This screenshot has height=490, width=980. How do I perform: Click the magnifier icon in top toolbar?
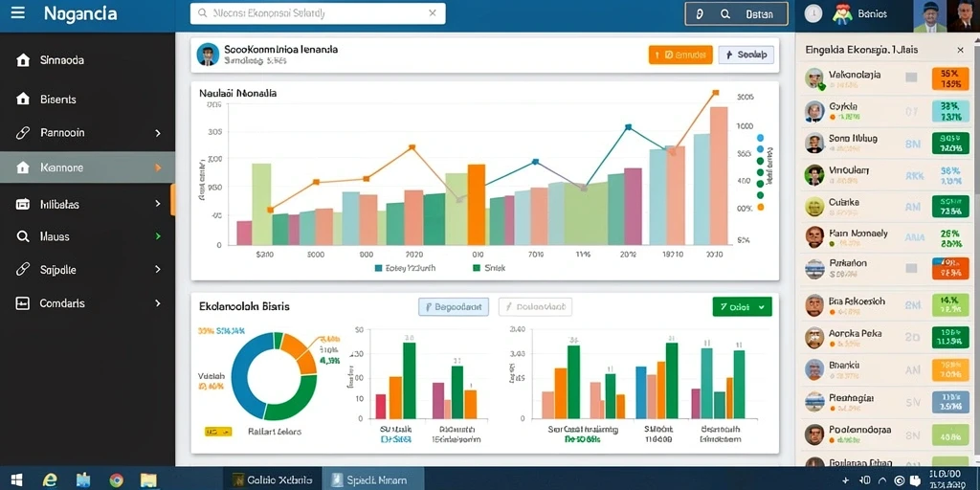pos(725,13)
